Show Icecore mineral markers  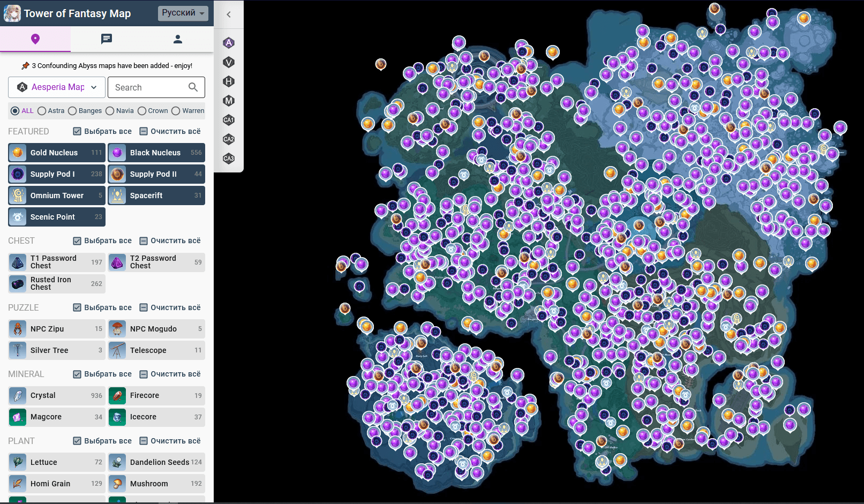pyautogui.click(x=156, y=417)
